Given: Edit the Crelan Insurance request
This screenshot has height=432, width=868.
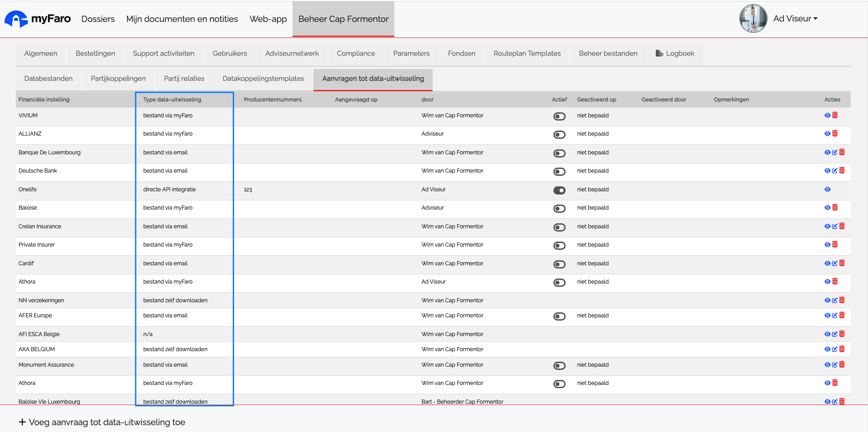Looking at the screenshot, I should tap(835, 227).
